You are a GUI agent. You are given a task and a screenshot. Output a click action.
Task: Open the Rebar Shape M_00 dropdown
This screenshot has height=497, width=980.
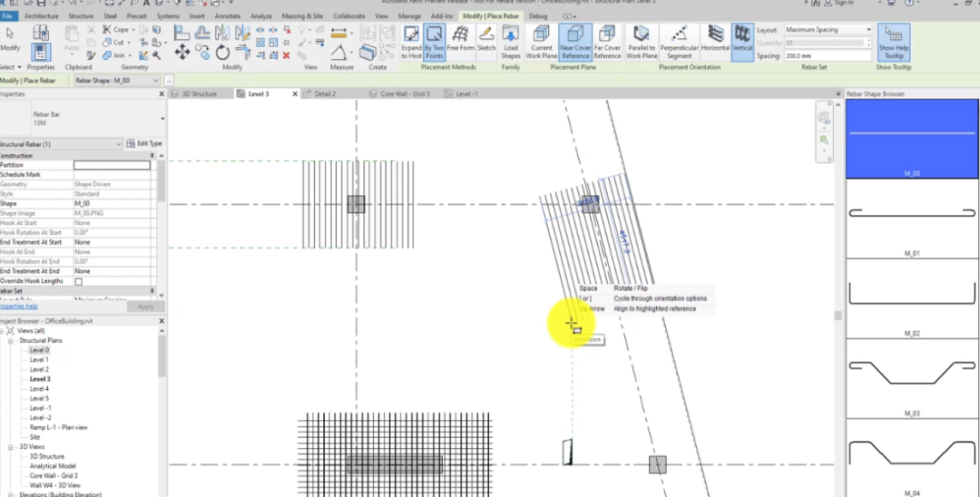pyautogui.click(x=117, y=81)
